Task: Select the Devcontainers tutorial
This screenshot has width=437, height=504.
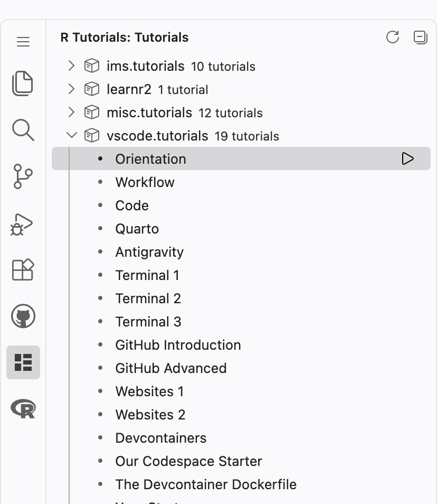Action: (241, 438)
